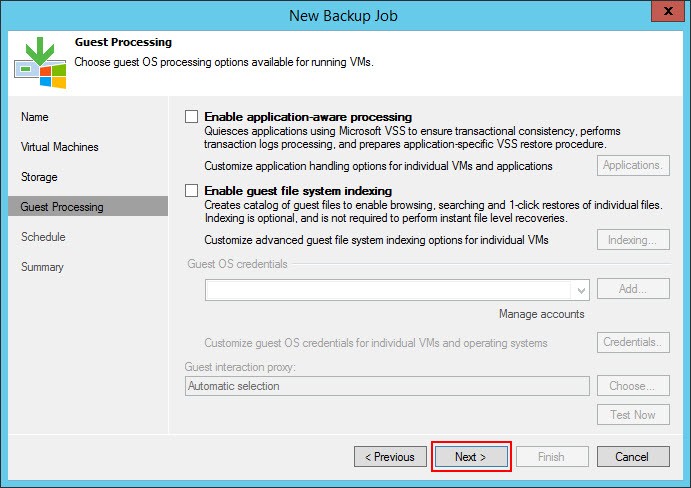
Task: Open the Guest OS credentials combo box
Action: [397, 290]
